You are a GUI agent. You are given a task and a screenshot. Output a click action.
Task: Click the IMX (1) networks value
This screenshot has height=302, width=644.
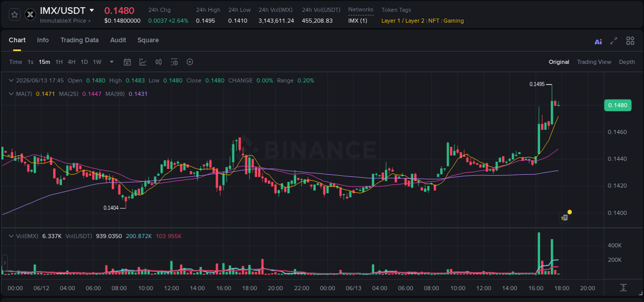tap(358, 21)
